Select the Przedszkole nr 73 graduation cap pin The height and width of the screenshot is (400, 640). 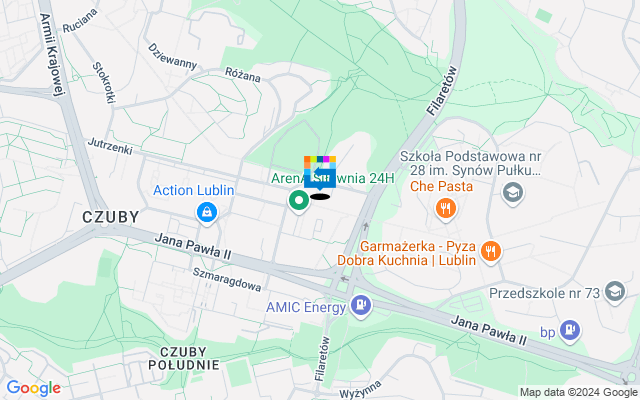coord(615,292)
